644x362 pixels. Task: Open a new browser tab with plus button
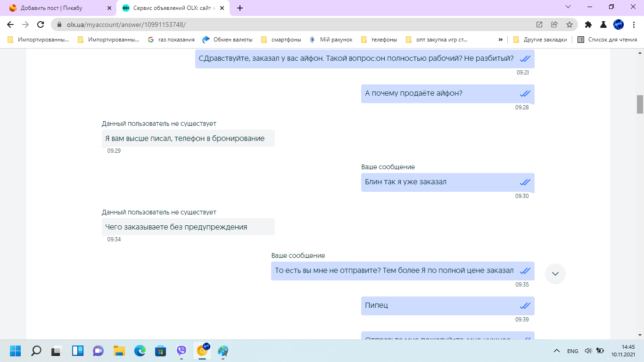(x=240, y=8)
